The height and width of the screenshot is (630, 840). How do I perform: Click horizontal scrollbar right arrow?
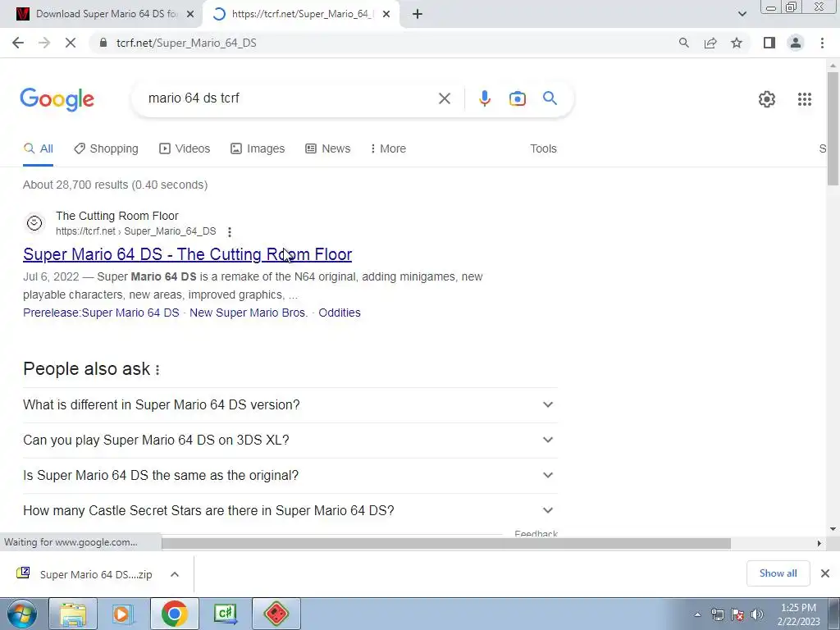[x=819, y=544]
